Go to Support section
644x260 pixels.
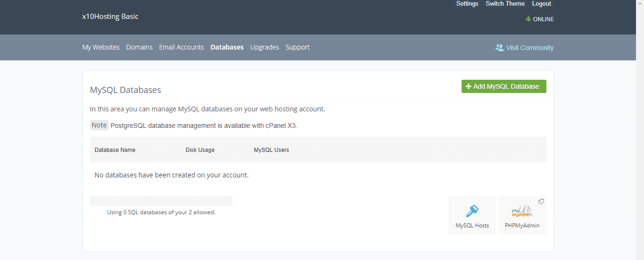coord(297,47)
